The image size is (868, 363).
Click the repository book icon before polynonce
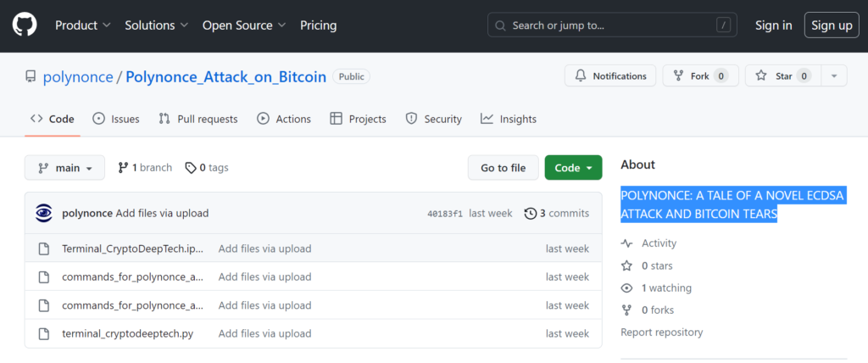(31, 76)
